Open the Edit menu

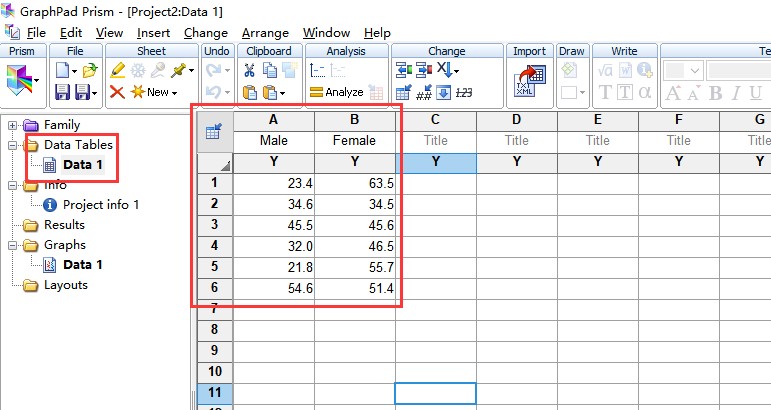(71, 33)
